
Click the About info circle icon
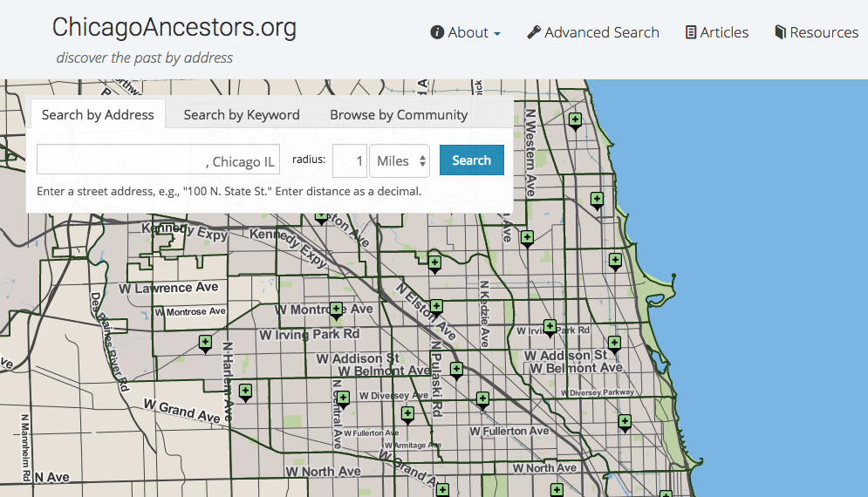tap(437, 32)
